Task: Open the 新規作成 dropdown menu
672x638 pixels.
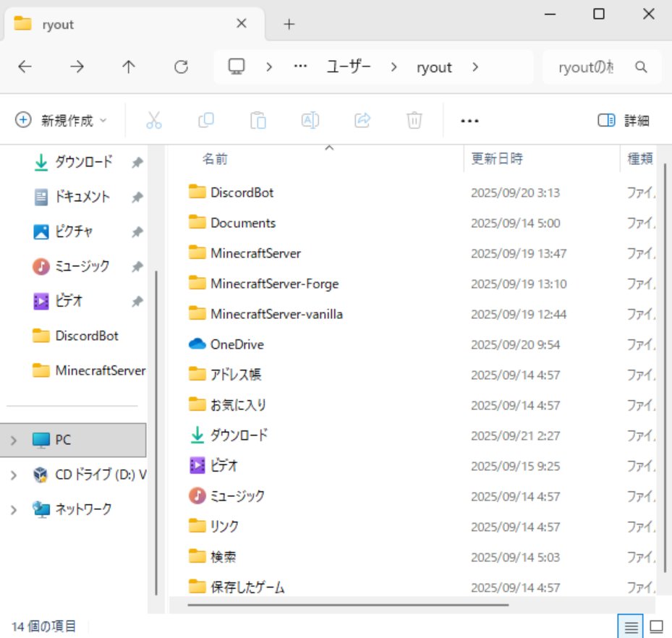Action: point(61,120)
